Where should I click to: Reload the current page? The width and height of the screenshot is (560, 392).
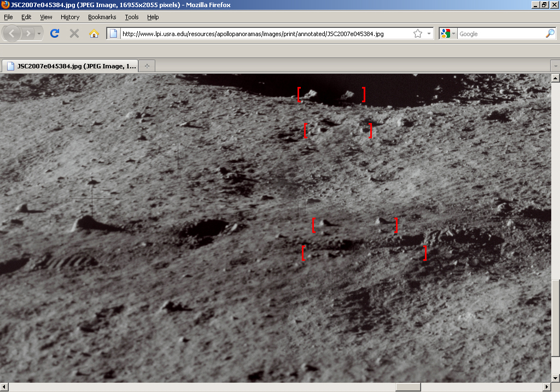(x=55, y=33)
